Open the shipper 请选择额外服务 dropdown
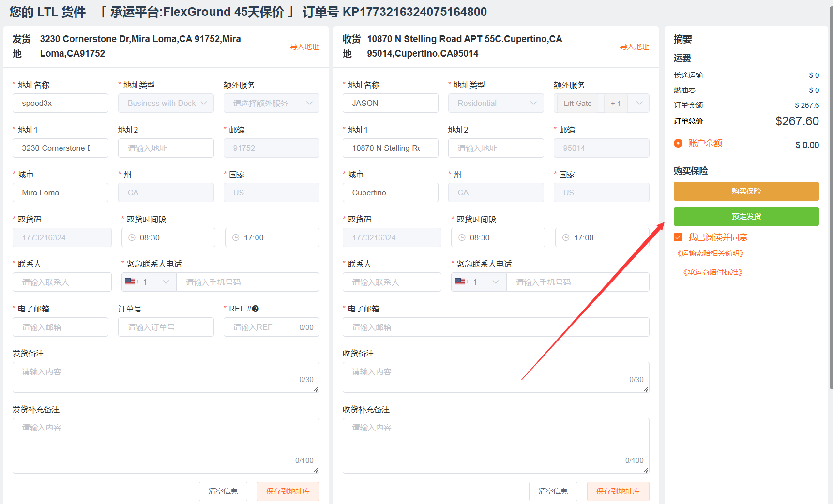The width and height of the screenshot is (833, 504). pos(271,103)
